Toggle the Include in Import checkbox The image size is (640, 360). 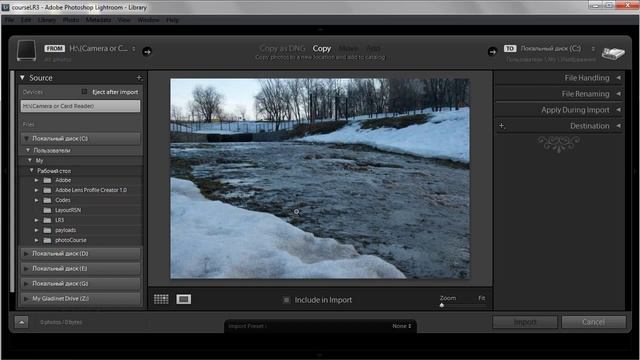pos(287,300)
